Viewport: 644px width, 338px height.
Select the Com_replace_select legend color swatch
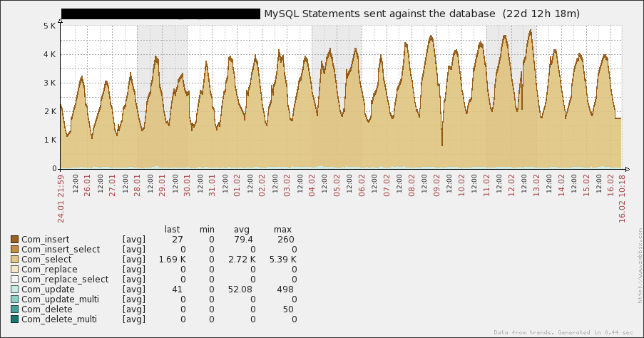click(x=15, y=280)
